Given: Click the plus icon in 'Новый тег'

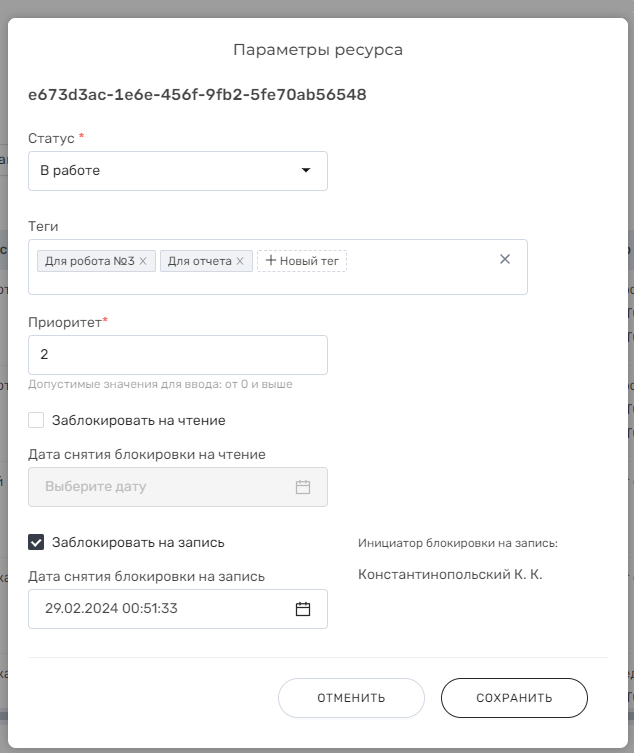Looking at the screenshot, I should tap(270, 260).
